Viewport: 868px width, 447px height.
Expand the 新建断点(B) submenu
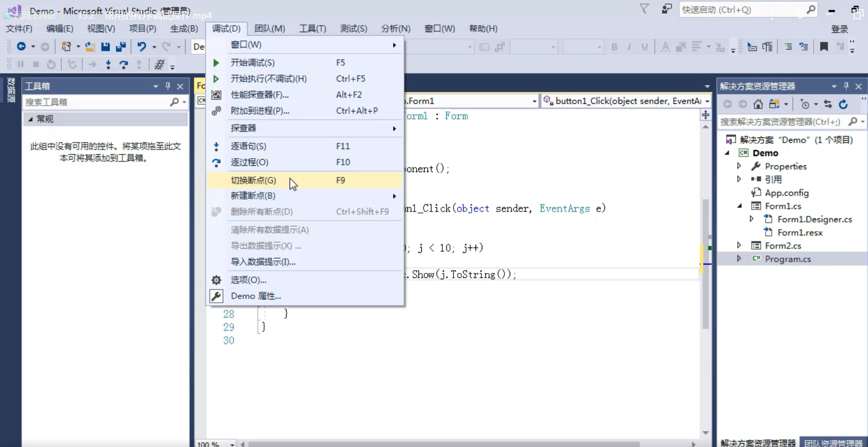click(x=305, y=196)
